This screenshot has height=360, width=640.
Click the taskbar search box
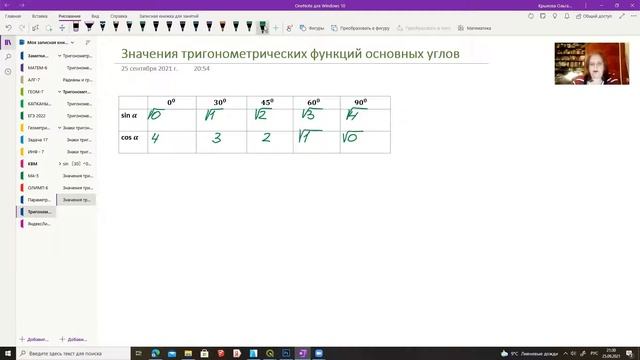[x=73, y=353]
